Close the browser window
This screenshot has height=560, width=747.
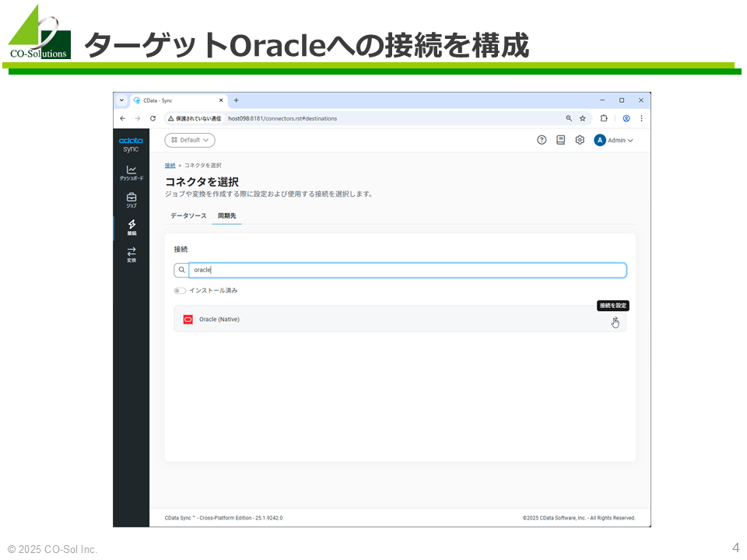tap(640, 100)
